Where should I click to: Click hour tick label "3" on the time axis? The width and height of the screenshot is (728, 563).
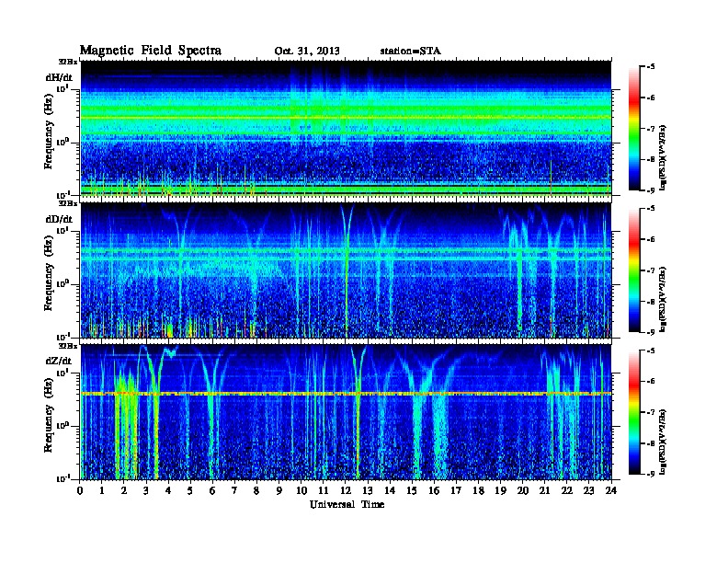coord(146,491)
